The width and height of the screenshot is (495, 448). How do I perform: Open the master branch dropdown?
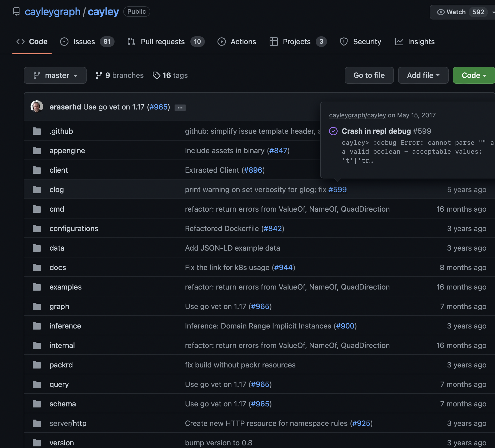coord(55,75)
